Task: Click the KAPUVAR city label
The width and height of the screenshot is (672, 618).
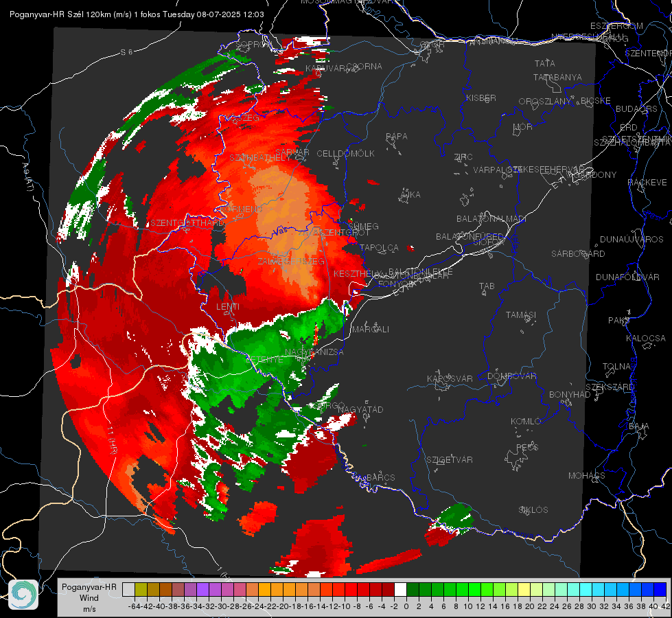Action: pyautogui.click(x=326, y=69)
